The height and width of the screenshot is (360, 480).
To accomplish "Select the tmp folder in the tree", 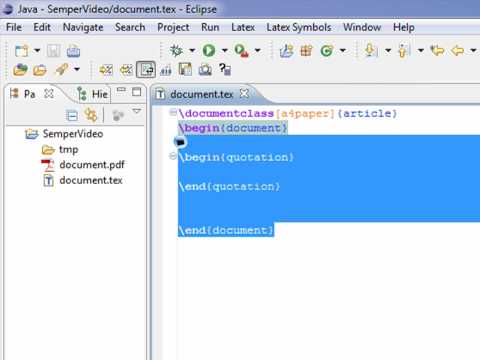I will click(68, 150).
